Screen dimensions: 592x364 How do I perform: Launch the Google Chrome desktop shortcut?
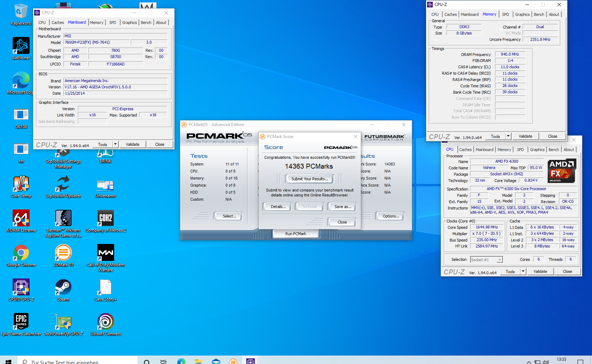[x=21, y=256]
